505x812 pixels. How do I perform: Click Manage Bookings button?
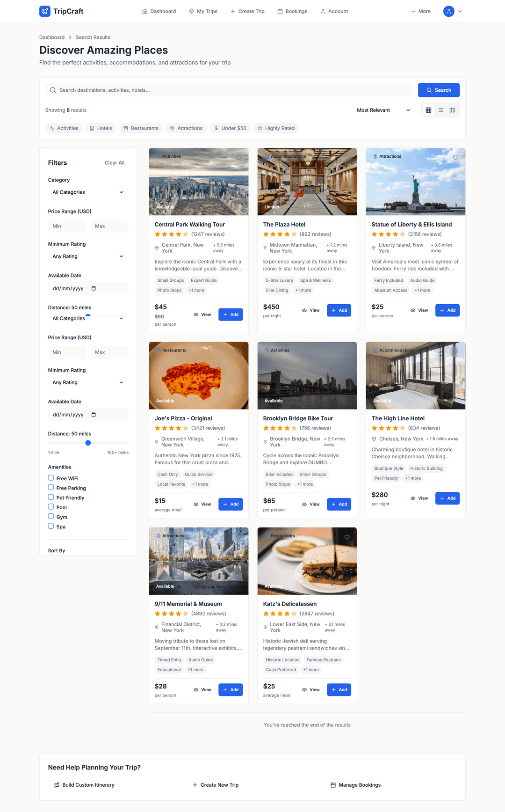click(356, 785)
